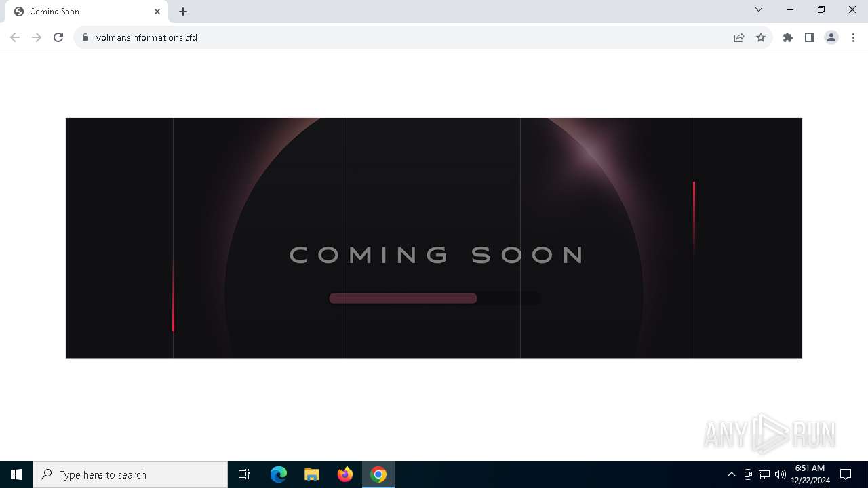Screen dimensions: 868x488
Task: Open the network status tray icon
Action: (x=764, y=474)
